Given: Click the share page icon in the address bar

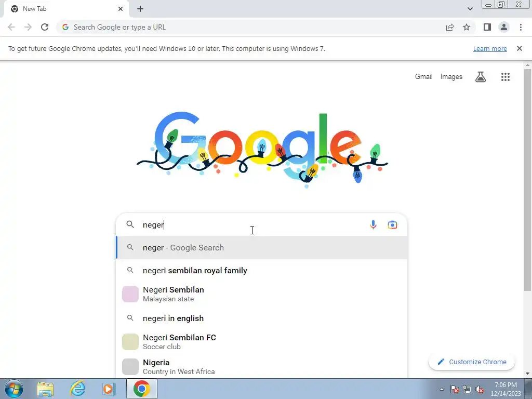Looking at the screenshot, I should 450,27.
